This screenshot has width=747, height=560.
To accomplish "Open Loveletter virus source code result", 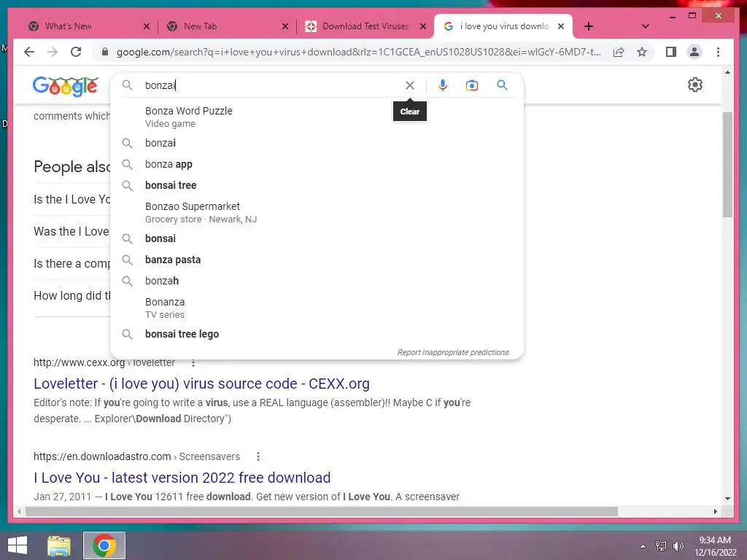I will [x=201, y=384].
